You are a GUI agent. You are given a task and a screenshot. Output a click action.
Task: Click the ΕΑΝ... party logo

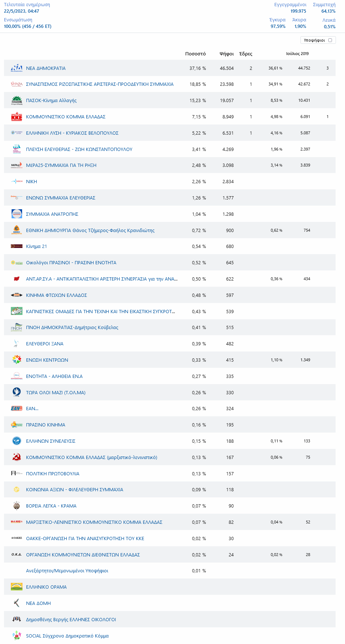click(x=17, y=409)
